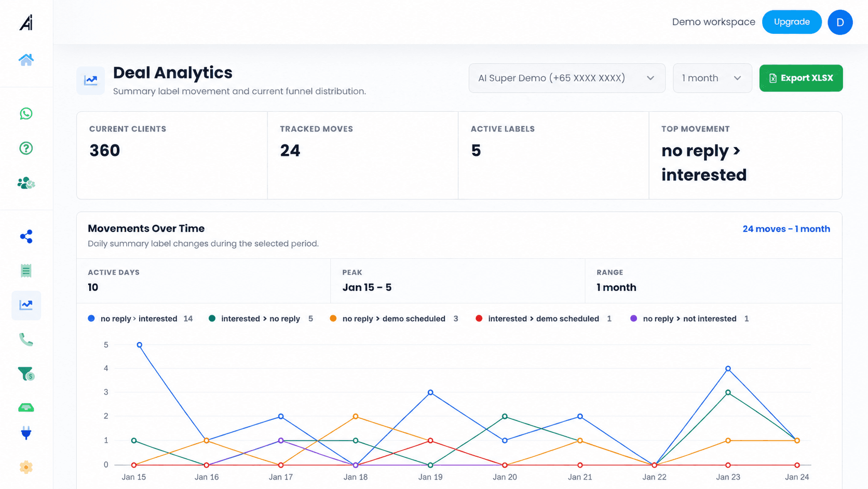The image size is (868, 489).
Task: Click the AI logo at top left
Action: (26, 22)
